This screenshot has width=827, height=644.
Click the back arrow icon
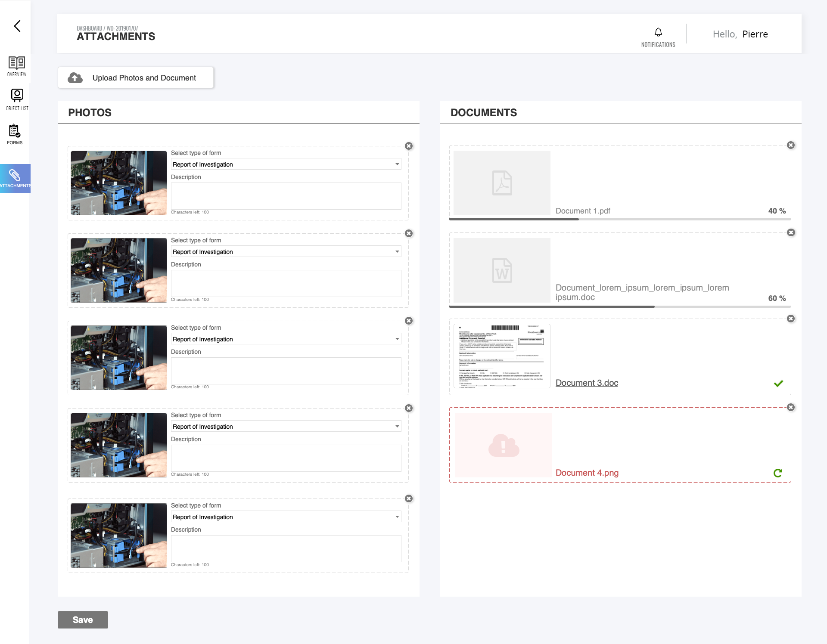pos(17,26)
